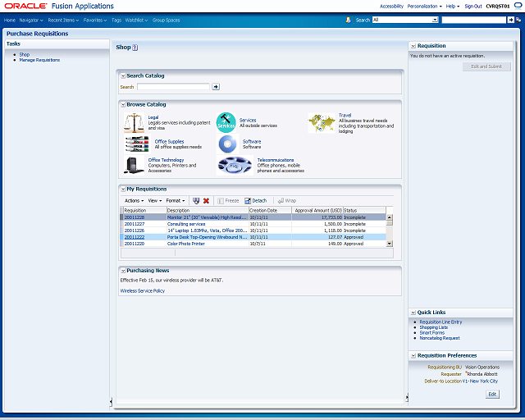The image size is (525, 420).
Task: Open the Legal catalog scales image
Action: pyautogui.click(x=134, y=122)
